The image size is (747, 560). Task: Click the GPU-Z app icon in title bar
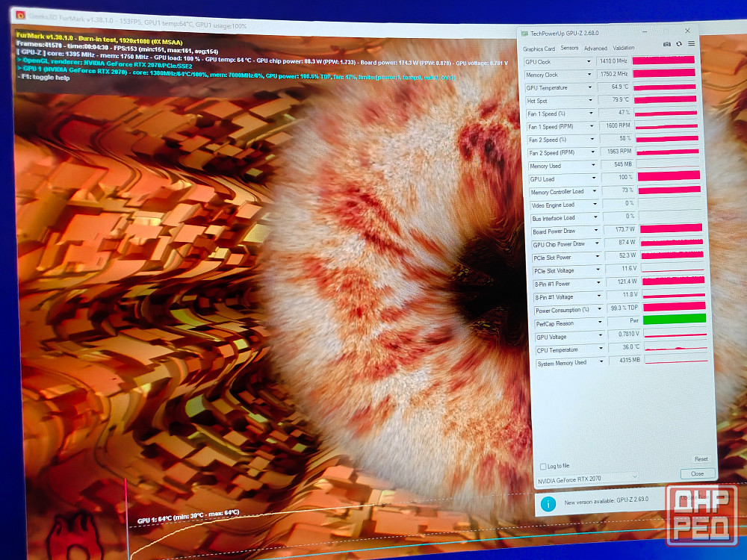tap(524, 34)
